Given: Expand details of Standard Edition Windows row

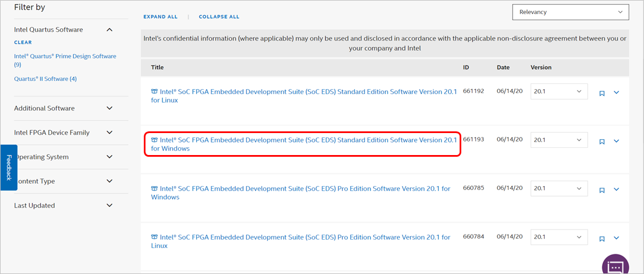Looking at the screenshot, I should (616, 142).
